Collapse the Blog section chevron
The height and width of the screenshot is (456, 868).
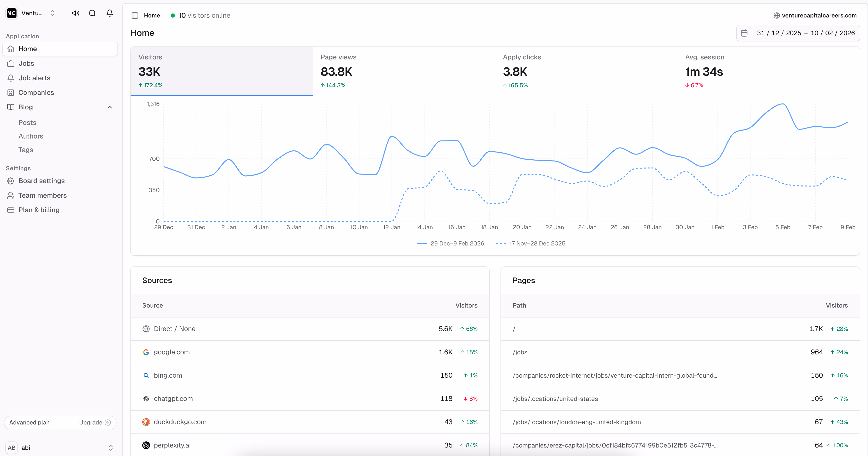click(x=109, y=107)
